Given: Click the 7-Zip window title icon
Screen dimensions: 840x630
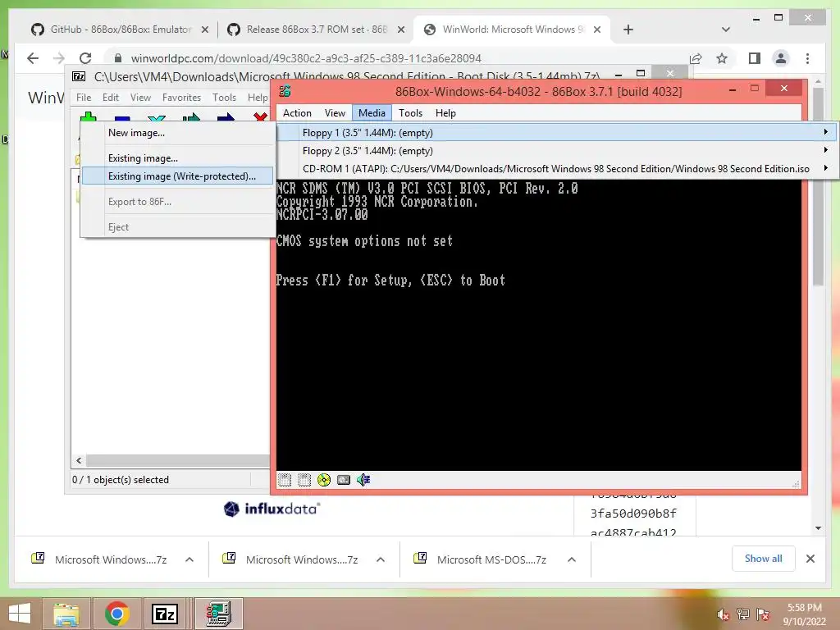Looking at the screenshot, I should coord(79,76).
